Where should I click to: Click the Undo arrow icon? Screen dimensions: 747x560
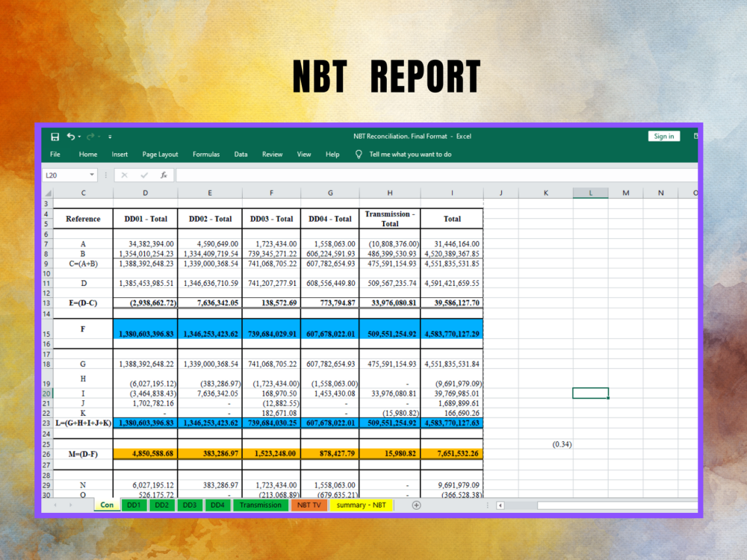70,136
